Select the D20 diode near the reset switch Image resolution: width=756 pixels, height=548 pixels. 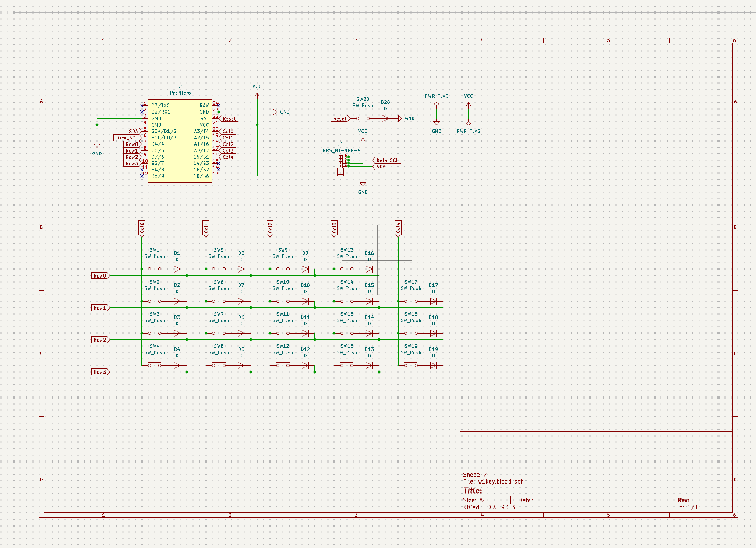point(385,118)
